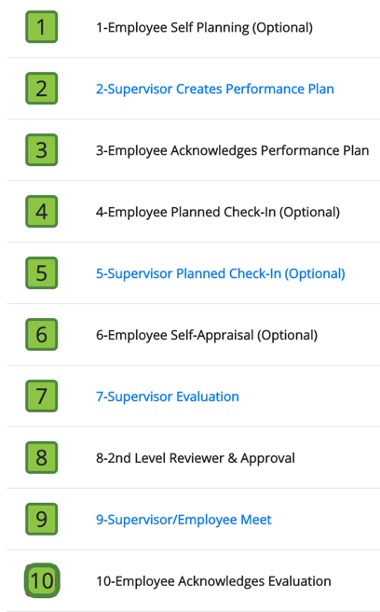
Task: Select the green number 3 step badge
Action: click(x=41, y=150)
